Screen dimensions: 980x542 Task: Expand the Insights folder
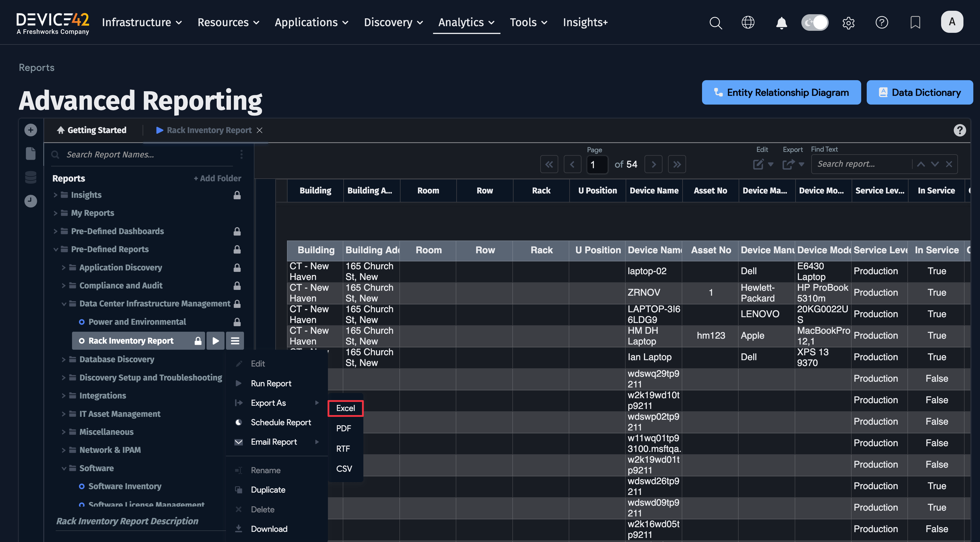pyautogui.click(x=55, y=195)
